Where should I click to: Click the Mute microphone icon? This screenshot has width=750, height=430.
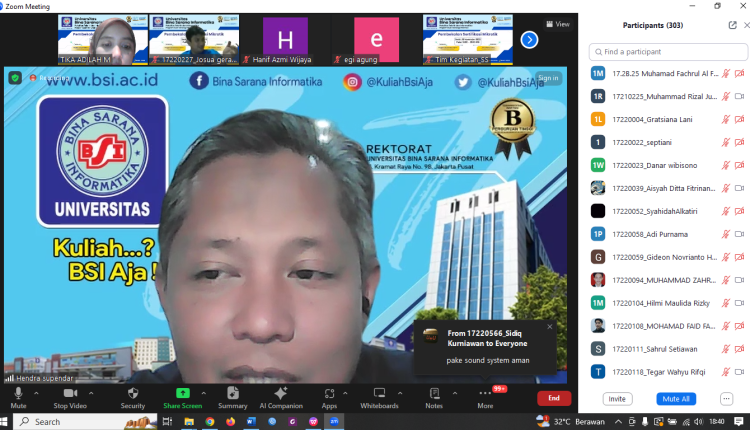pyautogui.click(x=18, y=393)
